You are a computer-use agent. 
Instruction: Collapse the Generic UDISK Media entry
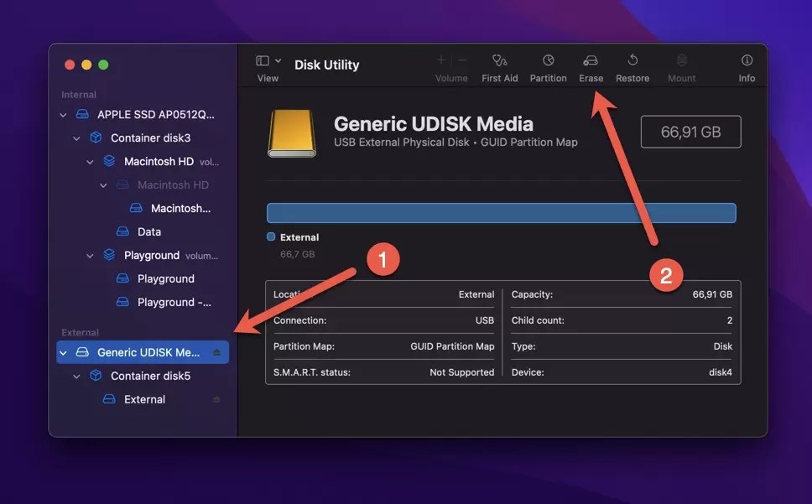click(x=63, y=352)
